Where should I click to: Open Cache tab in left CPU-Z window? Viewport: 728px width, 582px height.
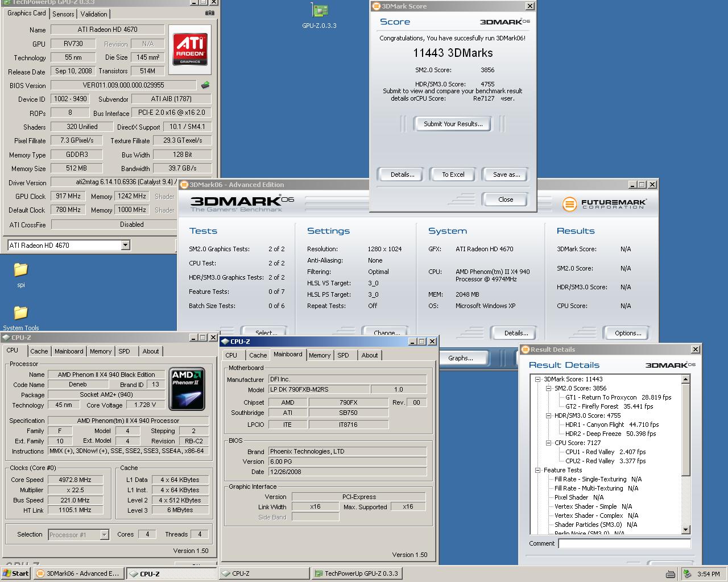(x=39, y=351)
